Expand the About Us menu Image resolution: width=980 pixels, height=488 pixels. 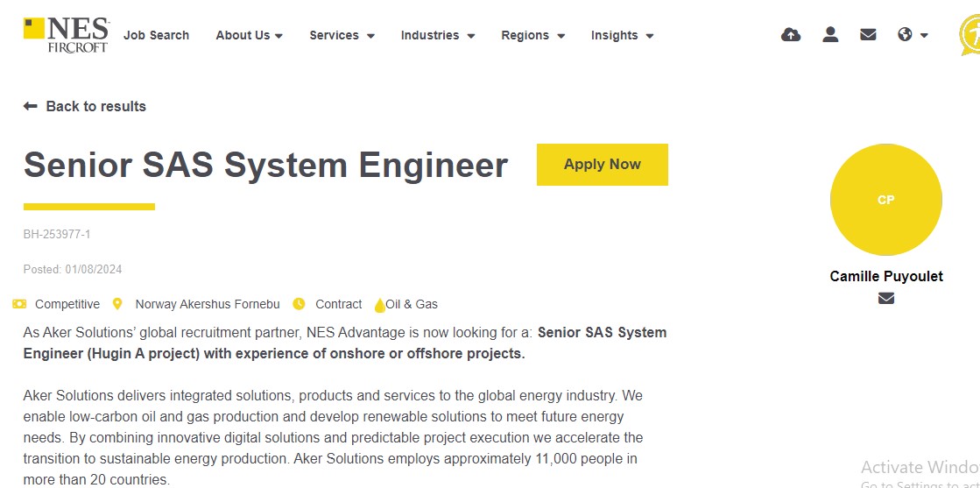[250, 35]
